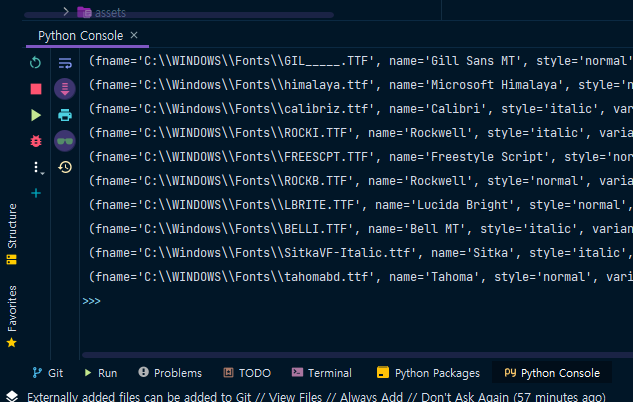Click the LBRITE.TTF Lucida Bright line
The image size is (633, 402).
[360, 205]
